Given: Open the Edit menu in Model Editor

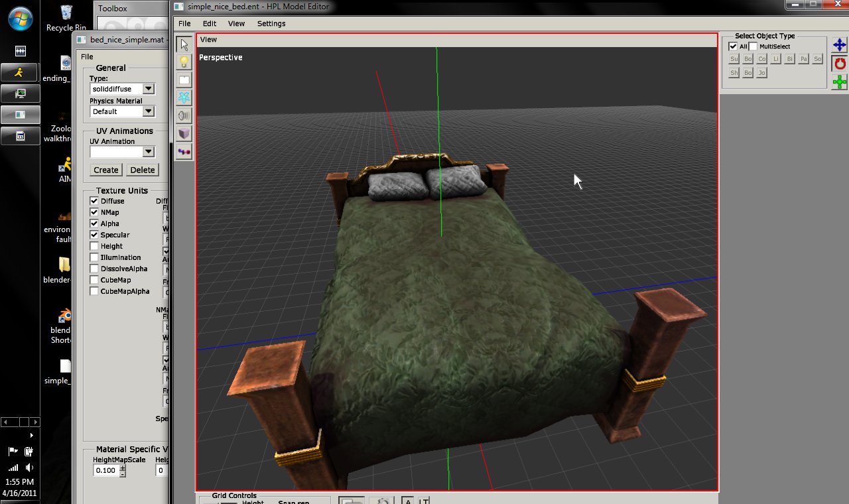Looking at the screenshot, I should coord(210,24).
